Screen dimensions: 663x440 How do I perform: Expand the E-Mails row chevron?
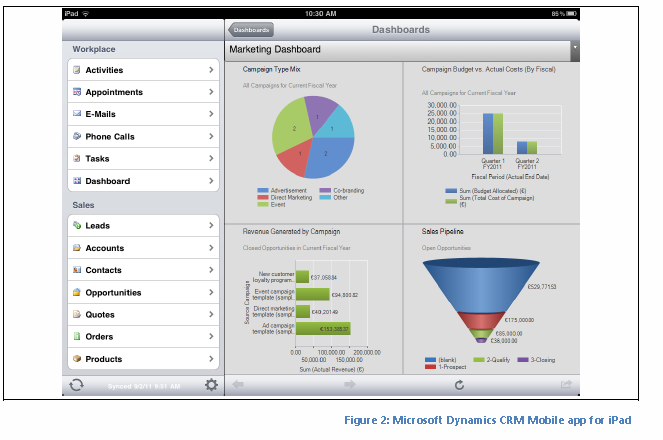point(211,114)
